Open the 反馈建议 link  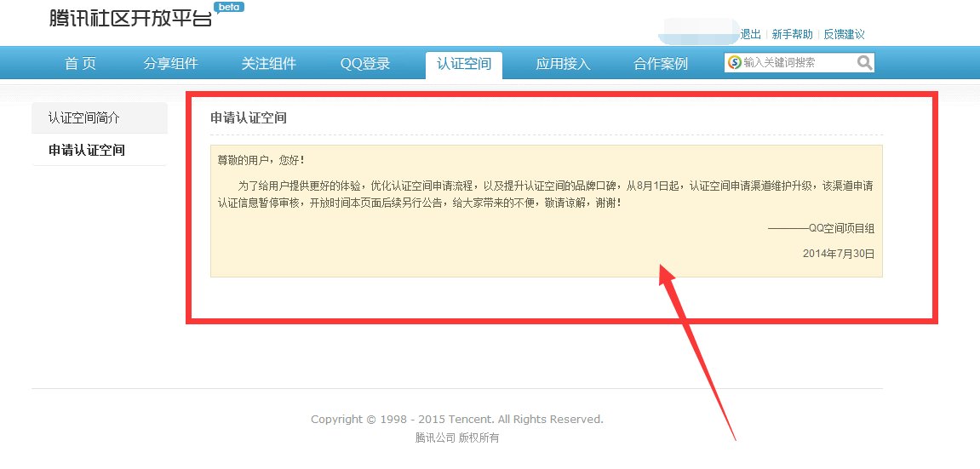click(845, 34)
